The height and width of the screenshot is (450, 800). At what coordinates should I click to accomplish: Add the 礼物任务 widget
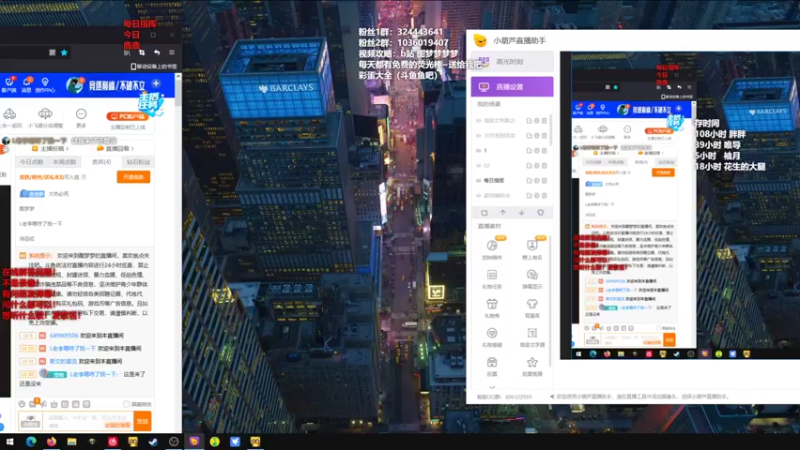pos(492,279)
